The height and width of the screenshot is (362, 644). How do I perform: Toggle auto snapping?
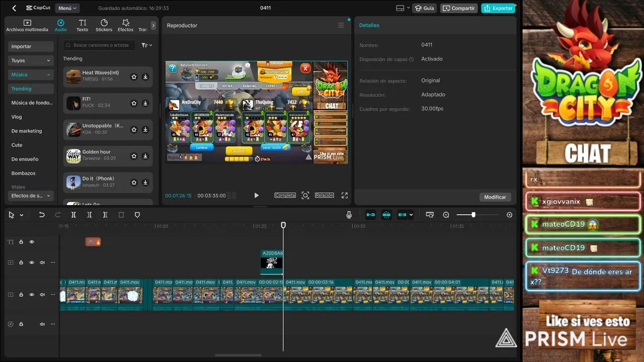tap(386, 215)
